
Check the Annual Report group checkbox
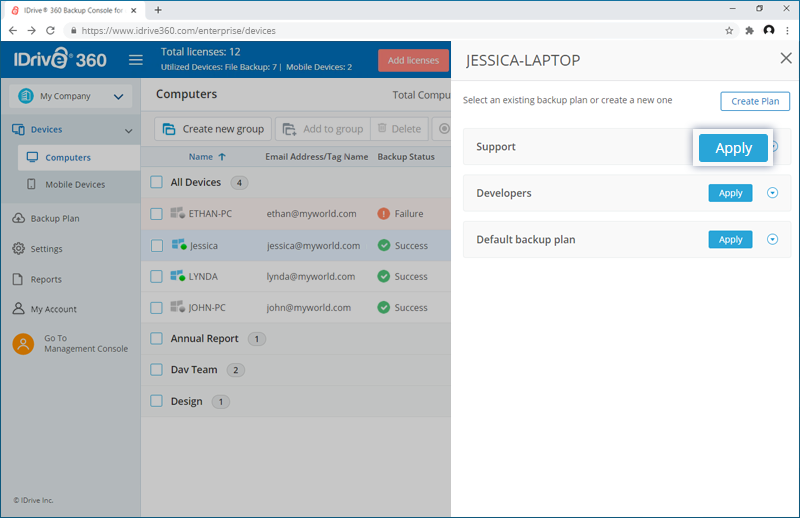coord(157,338)
